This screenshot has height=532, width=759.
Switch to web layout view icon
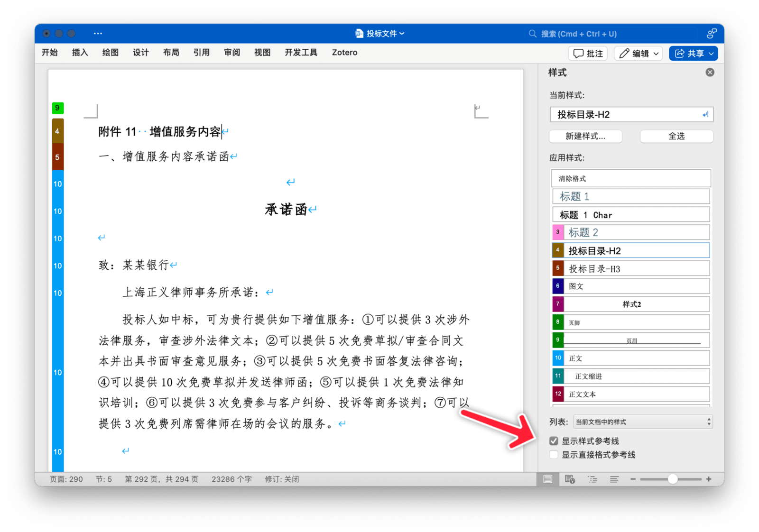click(x=570, y=479)
